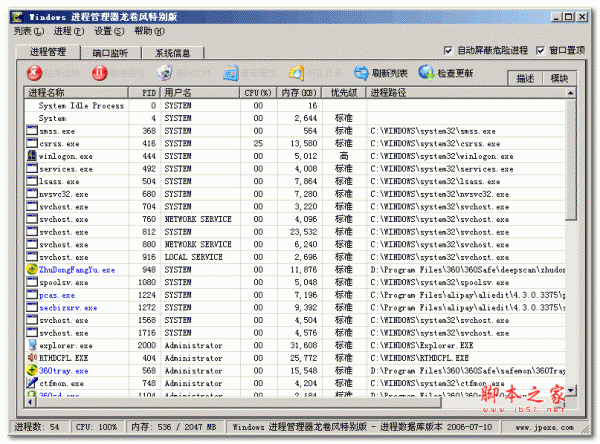
Task: Open the 设置(S) menu
Action: [109, 31]
